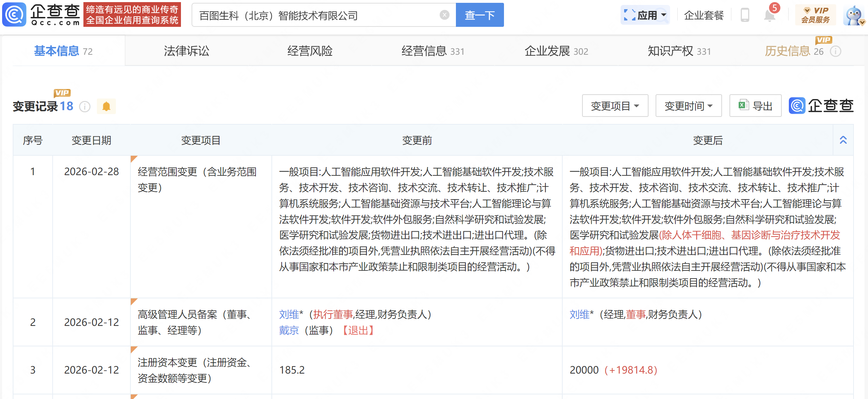This screenshot has width=868, height=399.
Task: Click the info icon beside 历史信息
Action: [x=835, y=52]
